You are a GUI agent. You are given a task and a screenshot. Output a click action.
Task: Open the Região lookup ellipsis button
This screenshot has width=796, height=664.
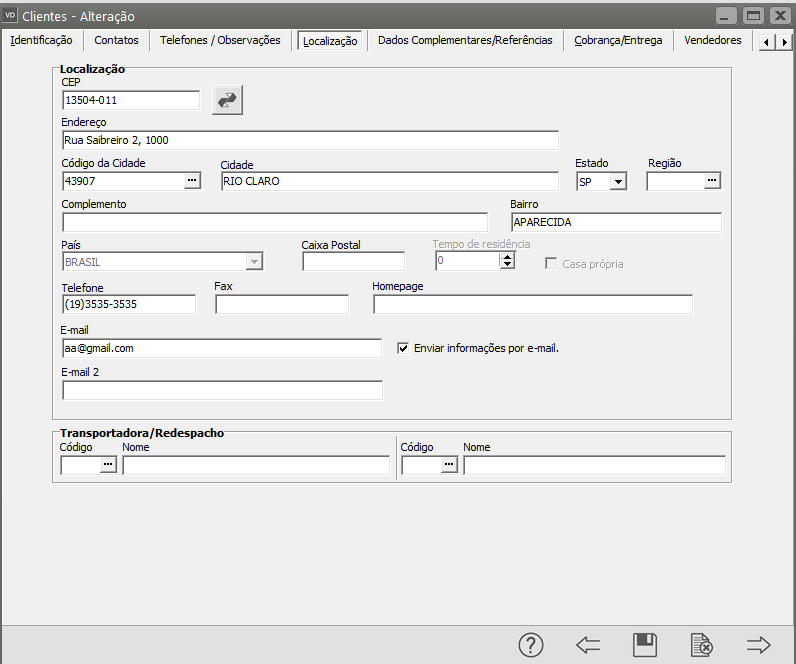pyautogui.click(x=712, y=181)
